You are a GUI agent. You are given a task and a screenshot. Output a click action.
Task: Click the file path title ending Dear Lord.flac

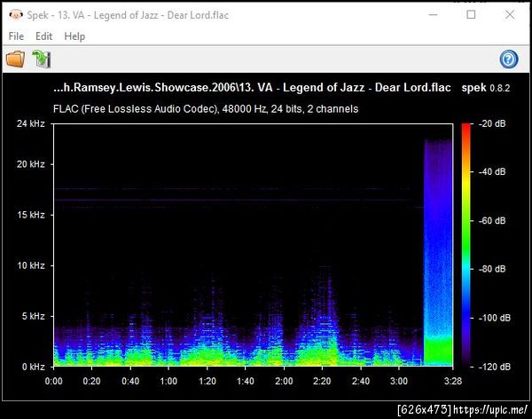(x=252, y=88)
